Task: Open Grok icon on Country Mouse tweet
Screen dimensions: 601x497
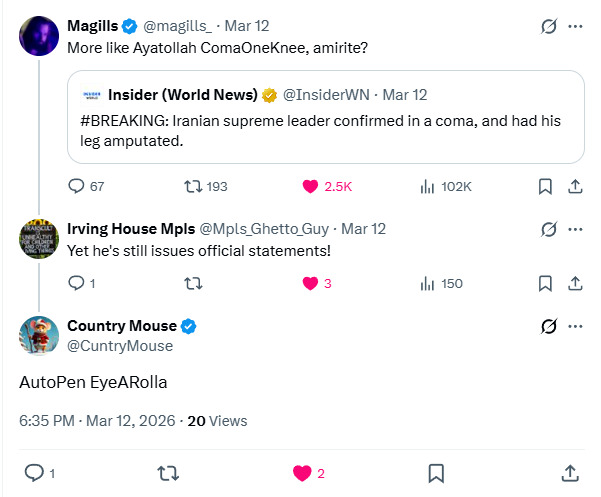Action: click(548, 326)
